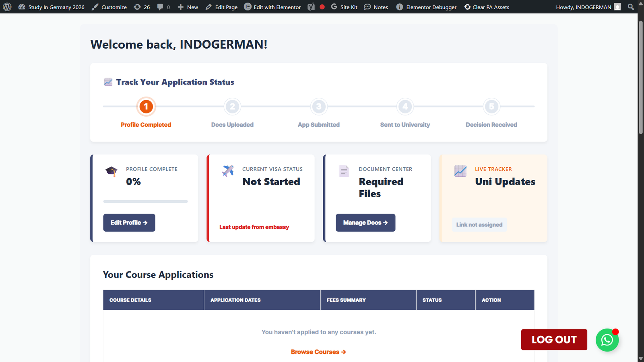
Task: Click the Edit Profile button
Action: (x=129, y=222)
